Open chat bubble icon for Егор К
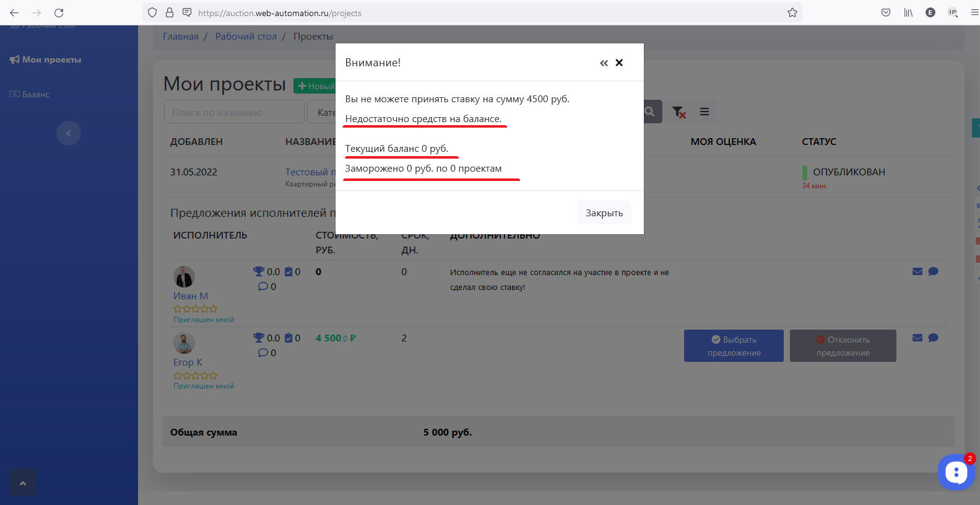The width and height of the screenshot is (980, 505). tap(934, 338)
